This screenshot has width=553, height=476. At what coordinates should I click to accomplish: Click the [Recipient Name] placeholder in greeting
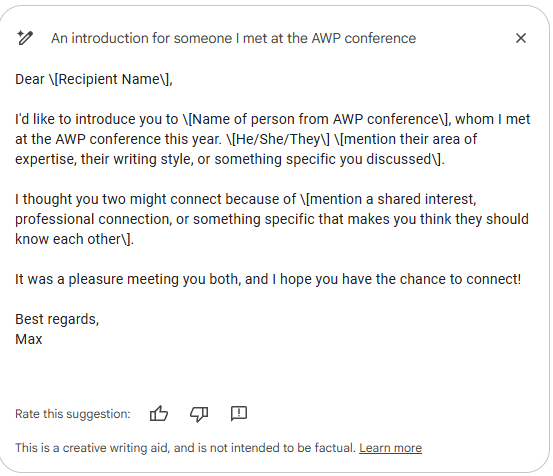(x=109, y=79)
